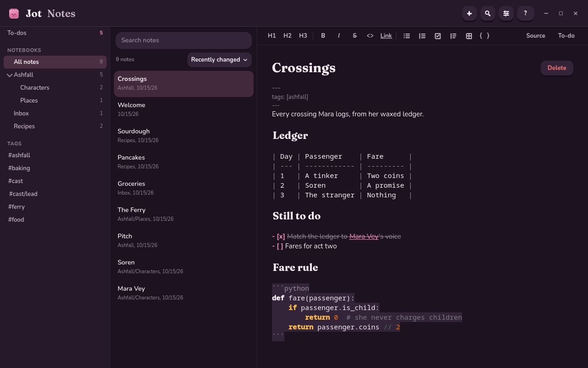
Task: Click the Jot app logo icon
Action: [x=14, y=13]
